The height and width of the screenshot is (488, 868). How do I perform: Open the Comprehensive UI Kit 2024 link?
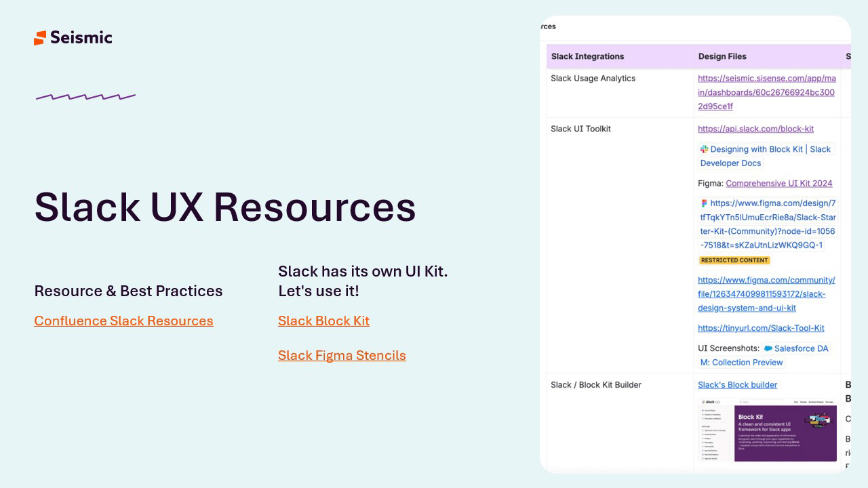(778, 183)
